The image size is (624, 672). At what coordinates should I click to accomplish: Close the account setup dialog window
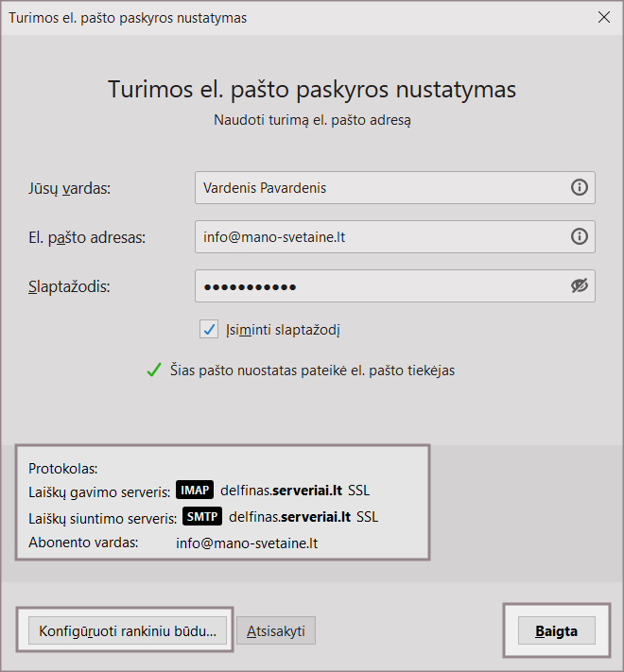coord(604,18)
